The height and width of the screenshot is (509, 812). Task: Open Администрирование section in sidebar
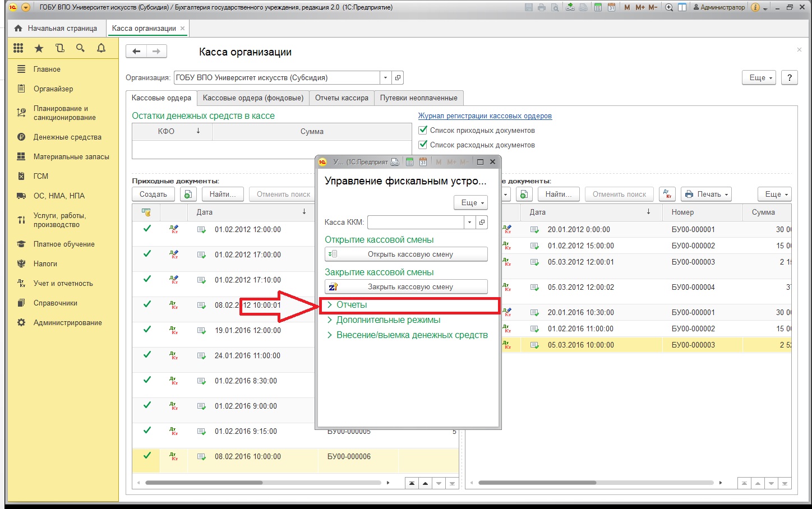tap(67, 322)
